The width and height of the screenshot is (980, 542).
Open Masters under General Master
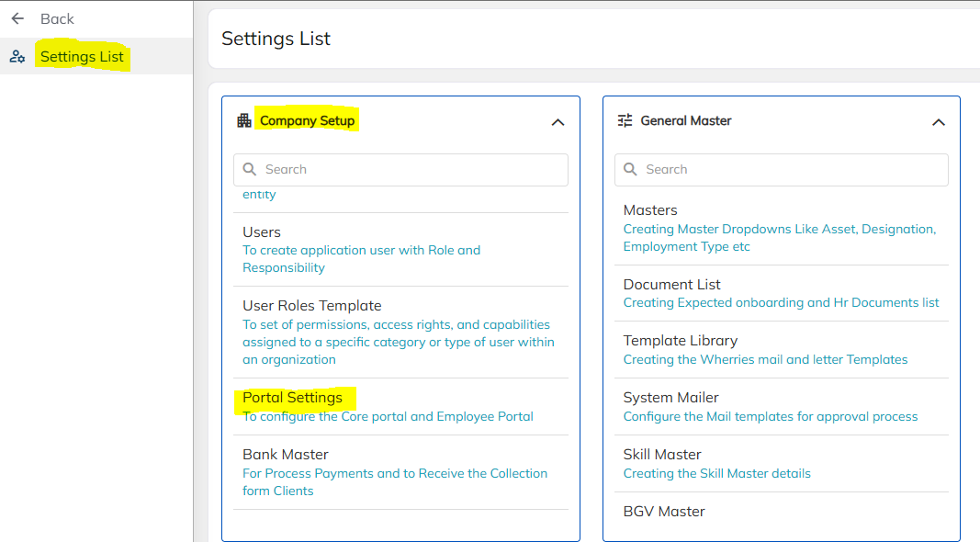click(x=650, y=210)
